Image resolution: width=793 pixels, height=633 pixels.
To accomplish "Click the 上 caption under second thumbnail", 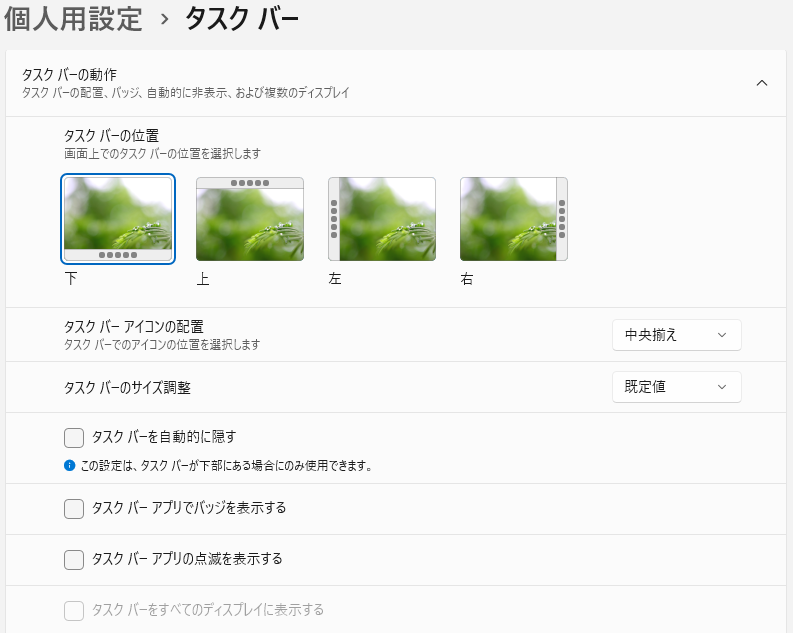I will click(203, 279).
